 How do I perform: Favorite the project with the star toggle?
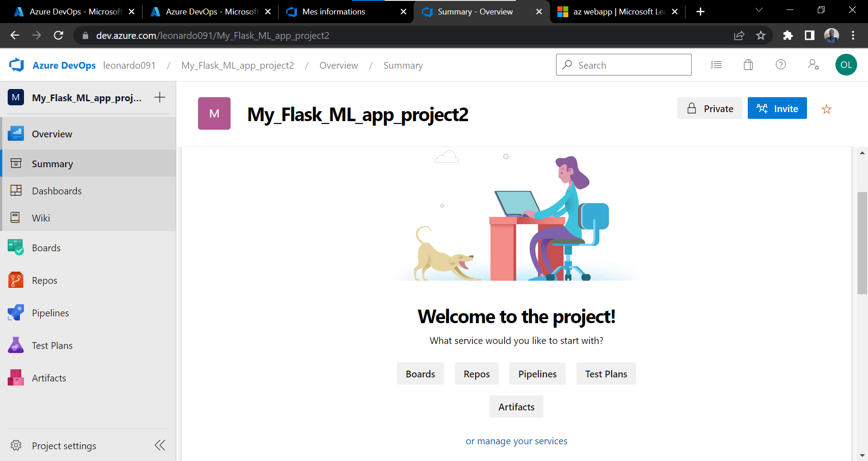(x=826, y=108)
